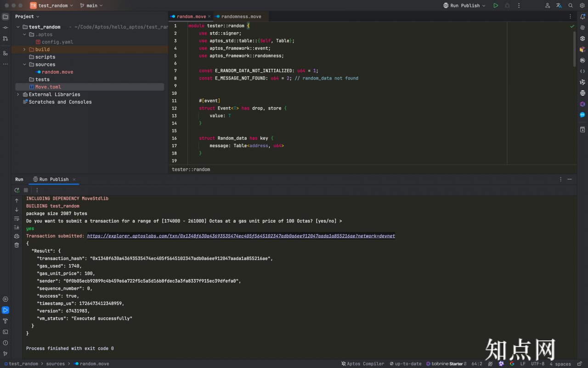Click the 64:2 cursor position widget
Viewport: 588px width, 368px height.
point(477,364)
